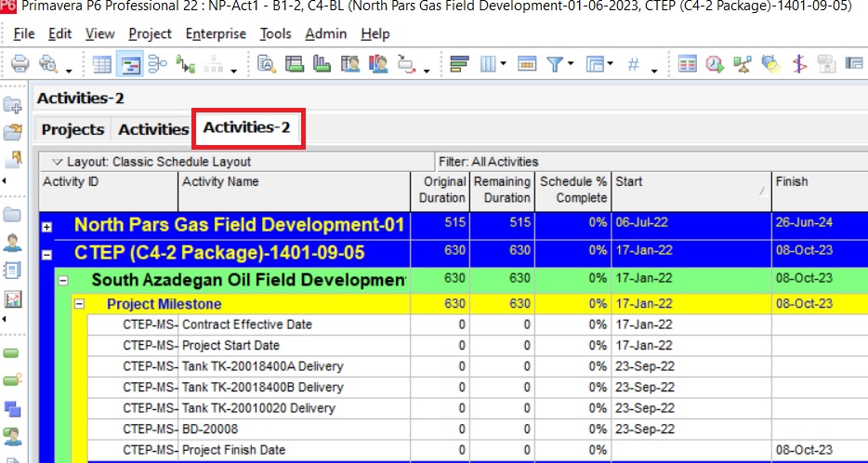Expand the Columns dropdown arrow
The image size is (868, 463).
pos(503,63)
